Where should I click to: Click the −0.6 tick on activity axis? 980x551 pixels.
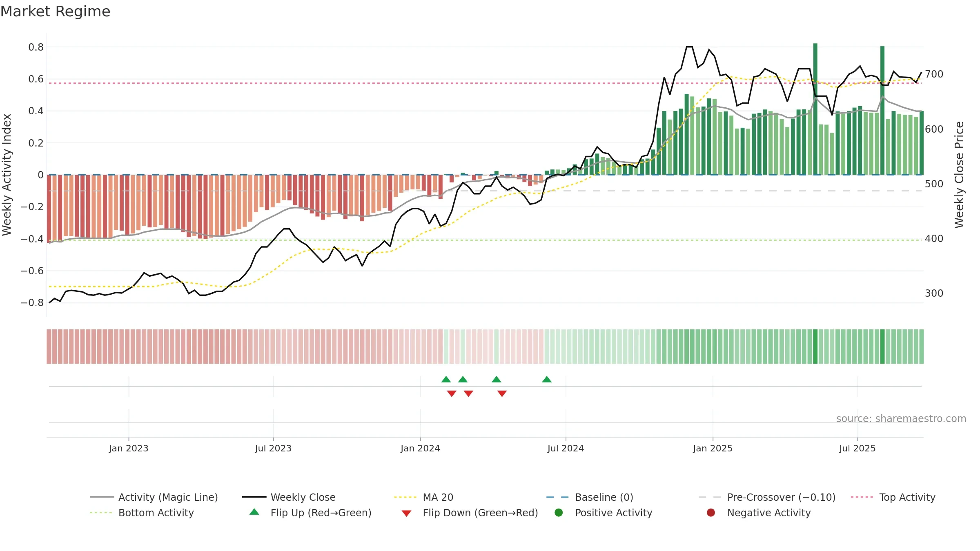[32, 271]
